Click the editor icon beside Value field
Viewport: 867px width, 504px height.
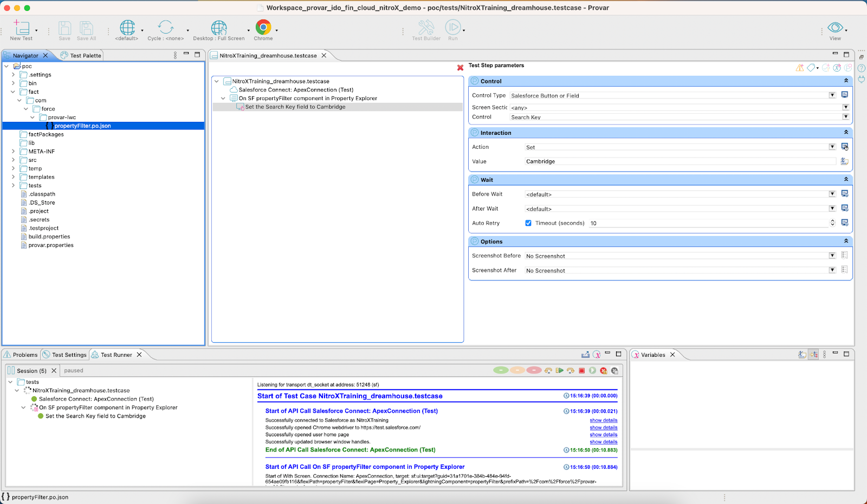click(x=844, y=161)
